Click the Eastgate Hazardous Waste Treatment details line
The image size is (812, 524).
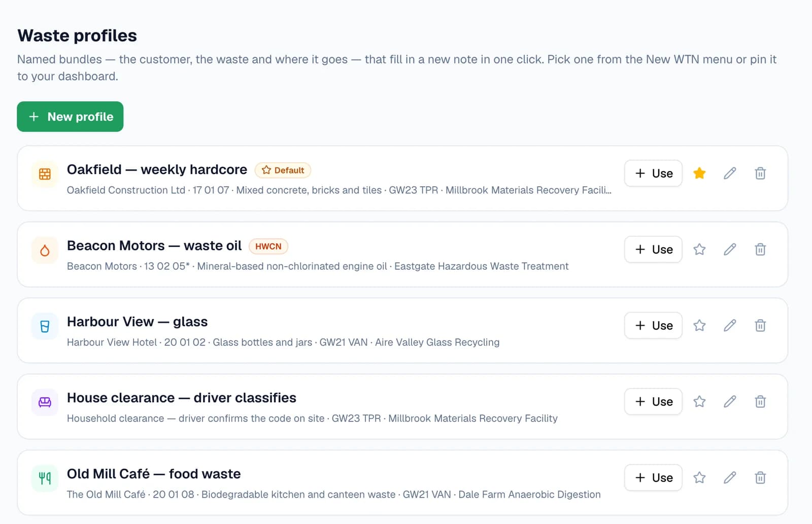point(318,266)
